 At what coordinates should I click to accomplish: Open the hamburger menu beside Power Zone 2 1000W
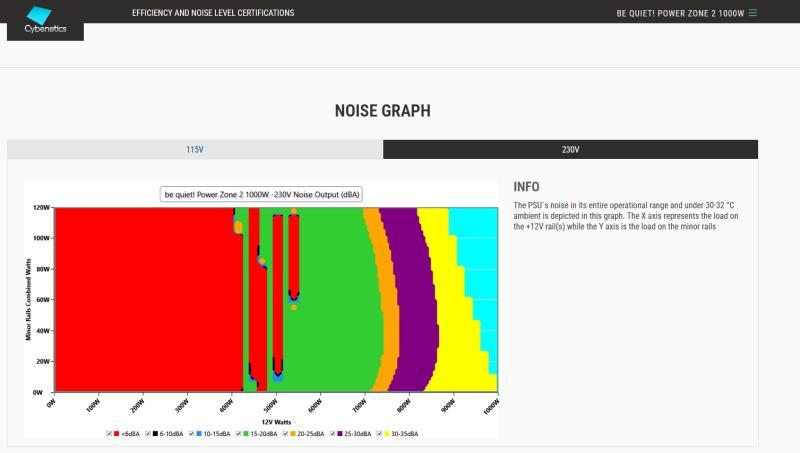pos(753,13)
